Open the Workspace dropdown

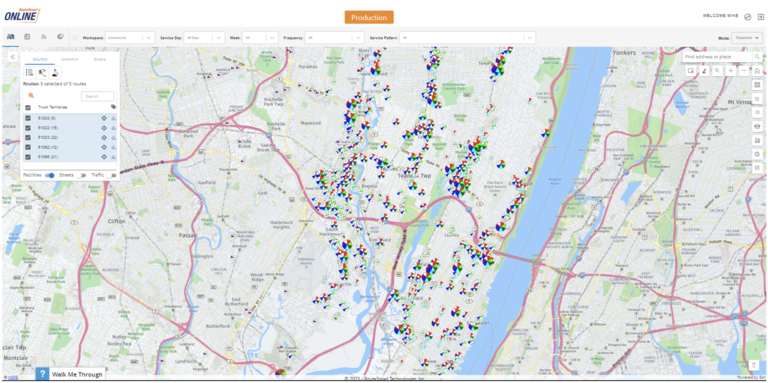click(130, 38)
